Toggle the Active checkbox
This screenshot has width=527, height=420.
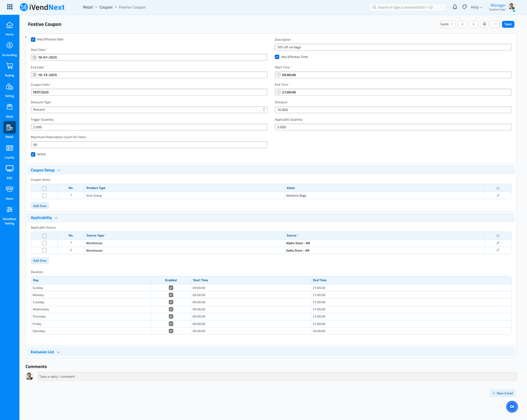33,154
